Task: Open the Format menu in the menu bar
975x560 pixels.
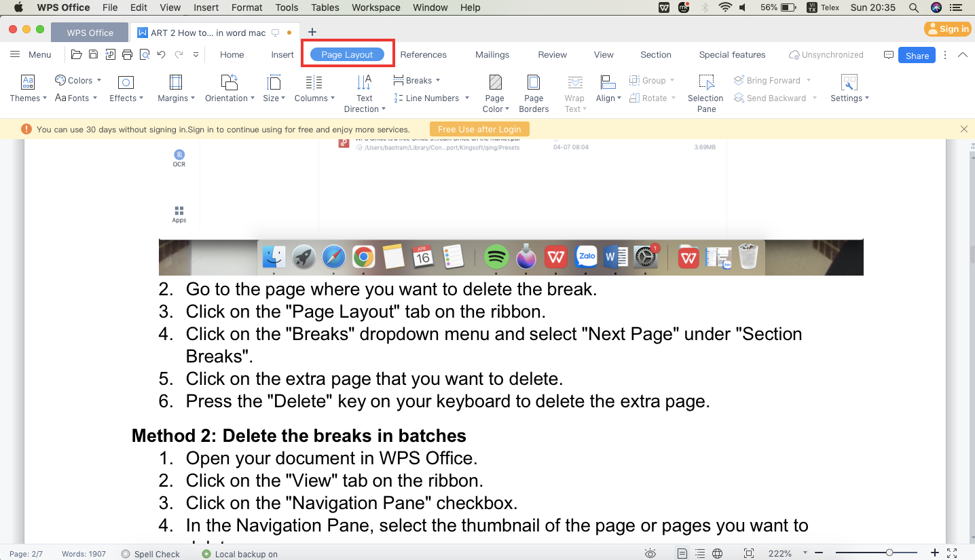Action: point(246,7)
